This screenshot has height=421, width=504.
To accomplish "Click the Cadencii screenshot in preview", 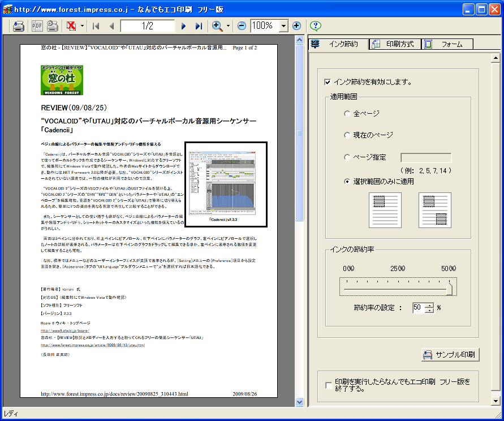I will [222, 183].
